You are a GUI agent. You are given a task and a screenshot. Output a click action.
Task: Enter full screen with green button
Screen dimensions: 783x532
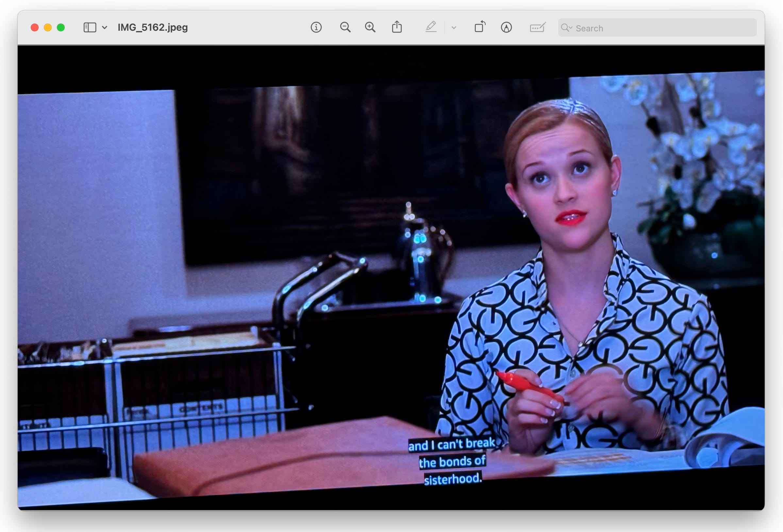click(61, 28)
